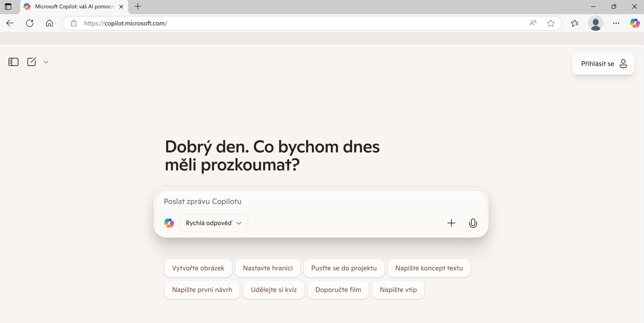The width and height of the screenshot is (644, 323).
Task: Click Přihlásit se to sign in
Action: pos(602,64)
